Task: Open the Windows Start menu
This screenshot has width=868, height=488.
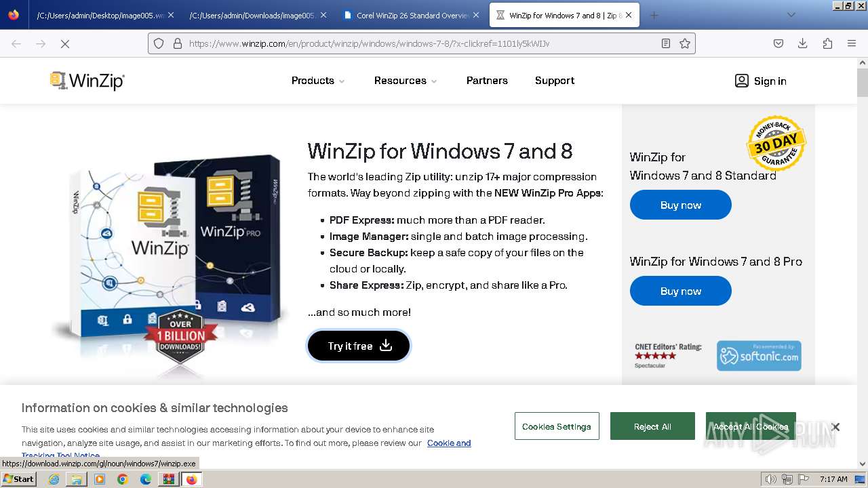Action: click(19, 479)
